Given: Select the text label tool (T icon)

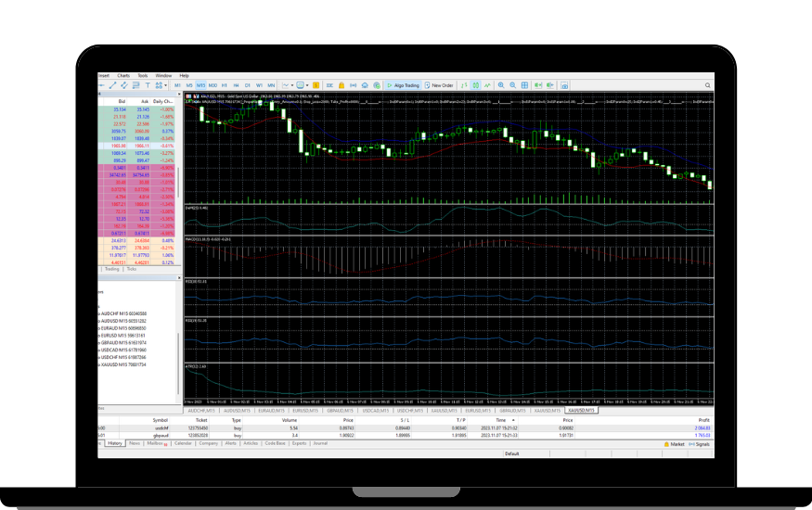Looking at the screenshot, I should pos(148,85).
